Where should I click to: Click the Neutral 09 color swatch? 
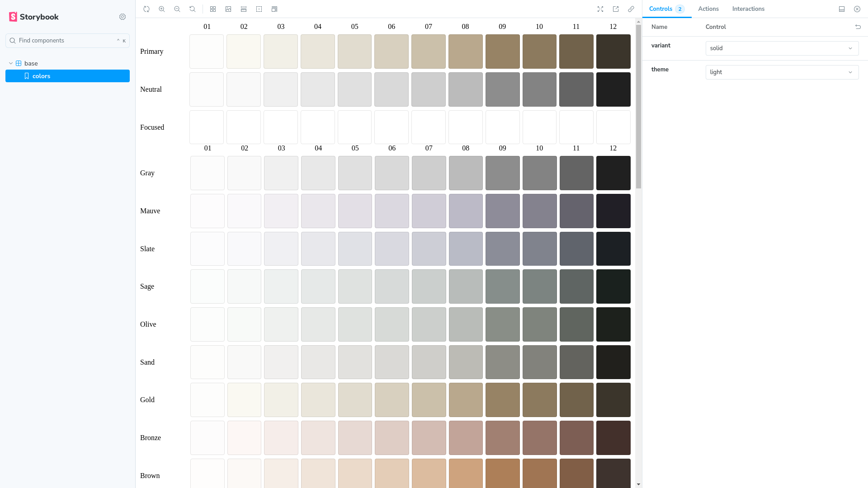[x=503, y=89]
